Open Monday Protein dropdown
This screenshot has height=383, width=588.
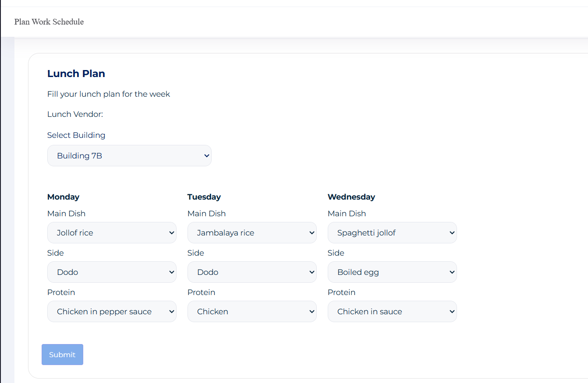pyautogui.click(x=111, y=312)
